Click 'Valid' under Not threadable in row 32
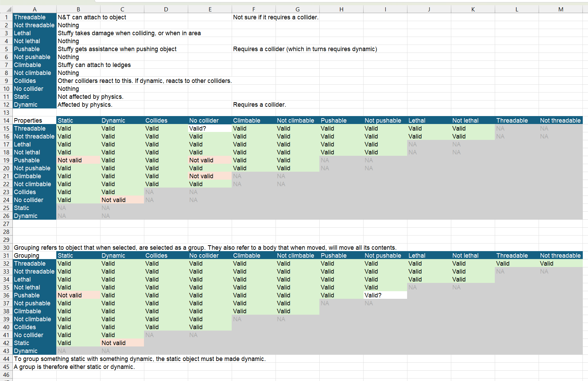 coord(561,264)
